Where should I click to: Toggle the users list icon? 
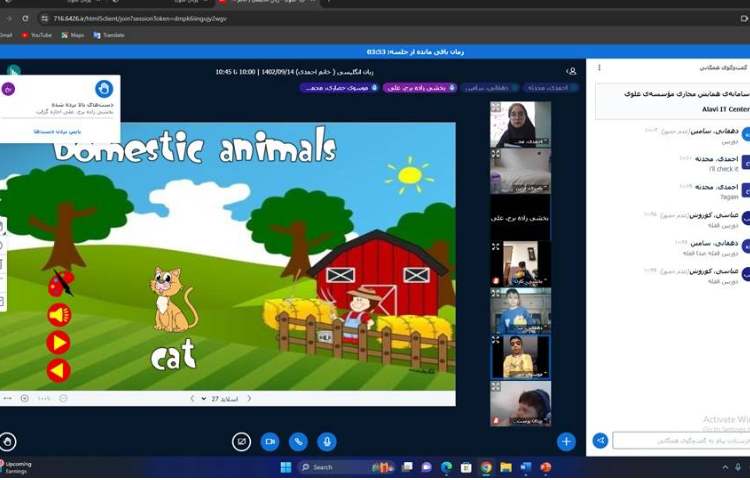coord(571,71)
